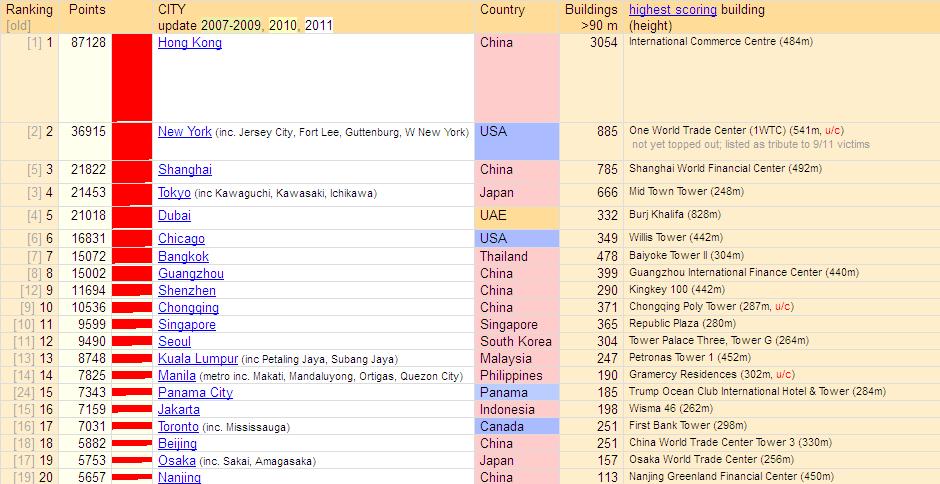
Task: Open the Seoul city link
Action: (x=174, y=342)
